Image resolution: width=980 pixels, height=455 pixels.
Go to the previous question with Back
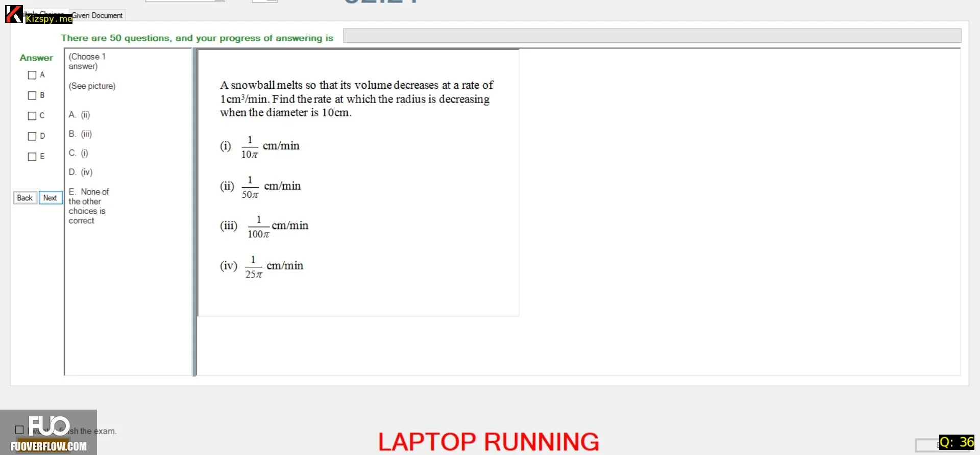tap(24, 198)
